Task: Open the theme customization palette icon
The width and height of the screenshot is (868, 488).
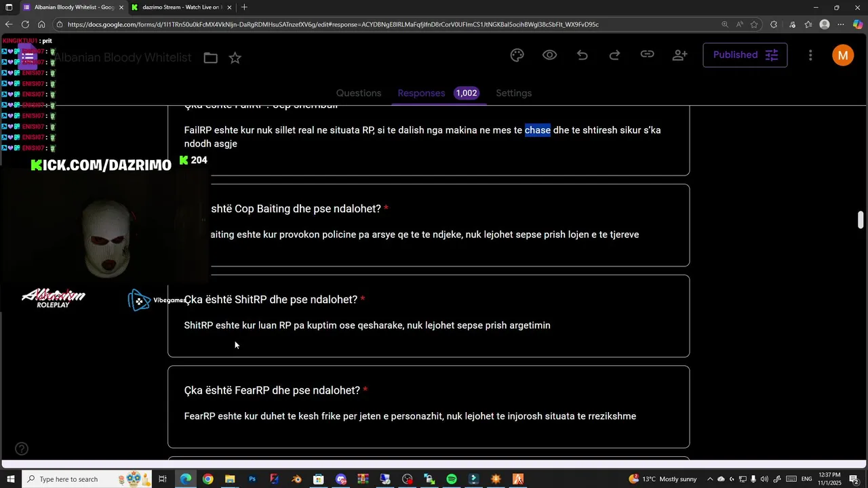Action: 517,56
